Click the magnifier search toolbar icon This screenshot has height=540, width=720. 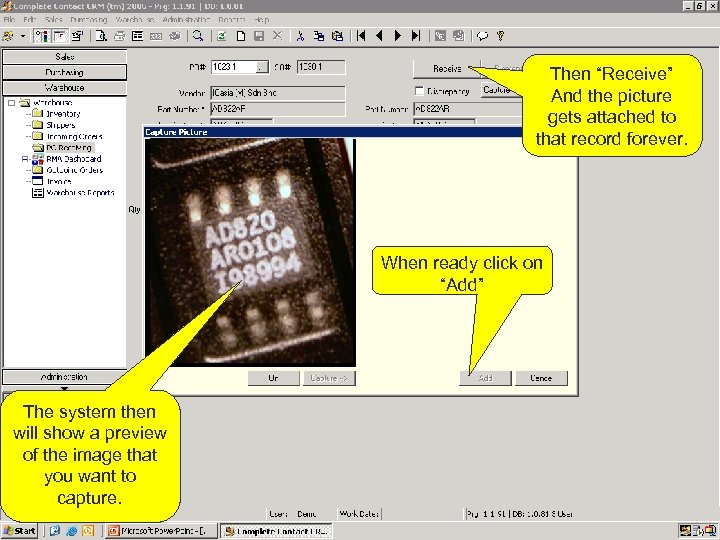[198, 36]
